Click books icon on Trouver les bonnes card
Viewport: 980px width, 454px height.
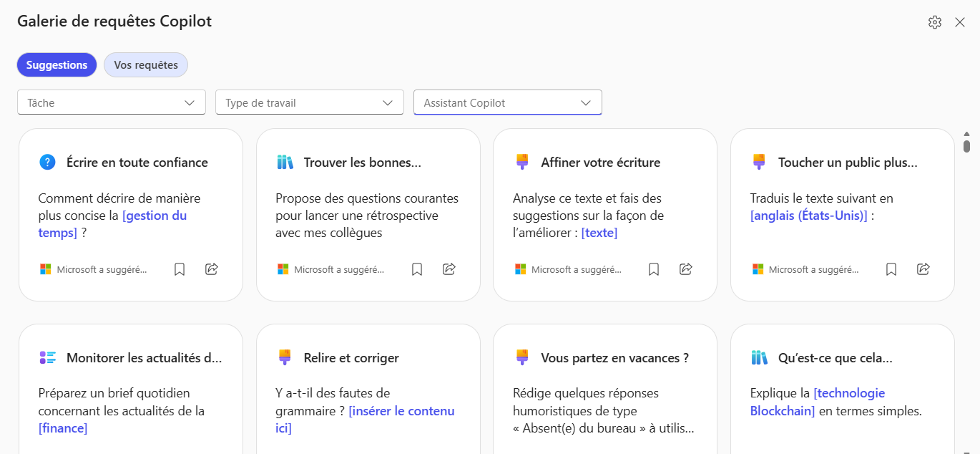click(x=285, y=163)
